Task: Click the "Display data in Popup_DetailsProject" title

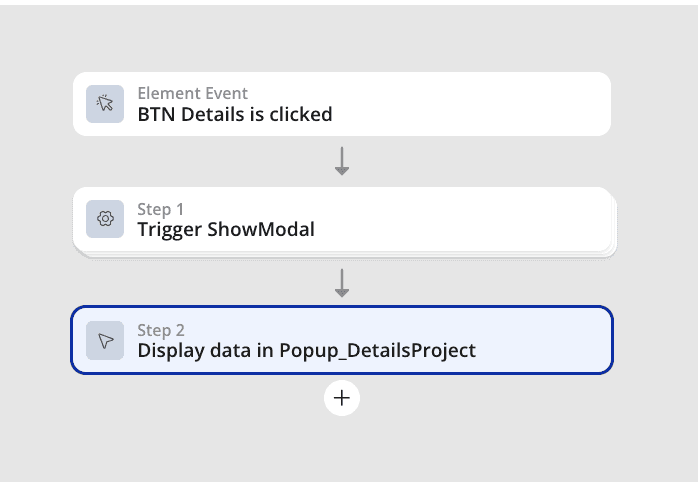Action: (x=306, y=351)
